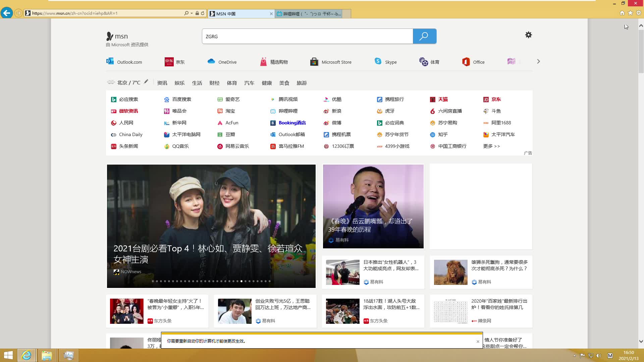Open Internet Explorer from the taskbar

click(26, 355)
